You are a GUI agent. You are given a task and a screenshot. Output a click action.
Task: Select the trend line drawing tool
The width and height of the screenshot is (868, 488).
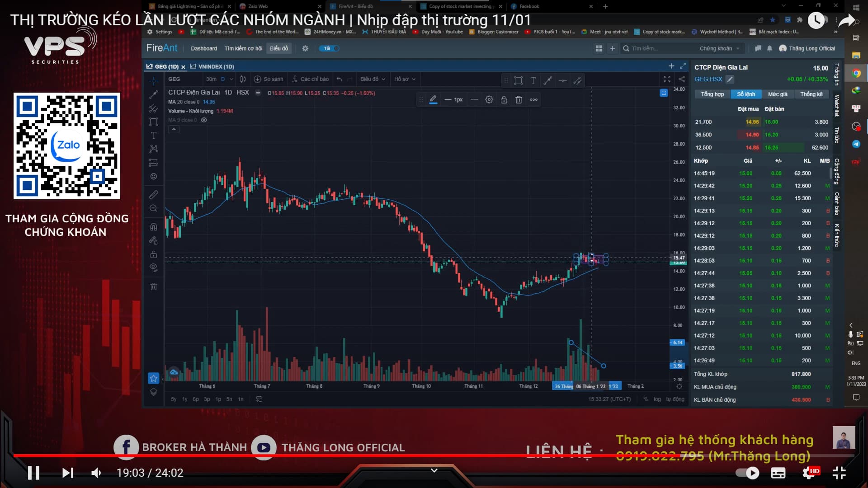point(154,94)
